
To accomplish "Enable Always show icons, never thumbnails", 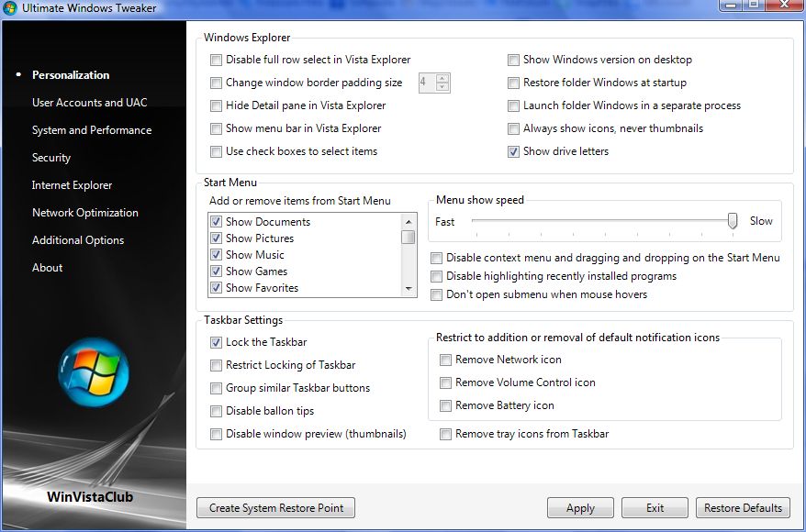I will tap(513, 129).
